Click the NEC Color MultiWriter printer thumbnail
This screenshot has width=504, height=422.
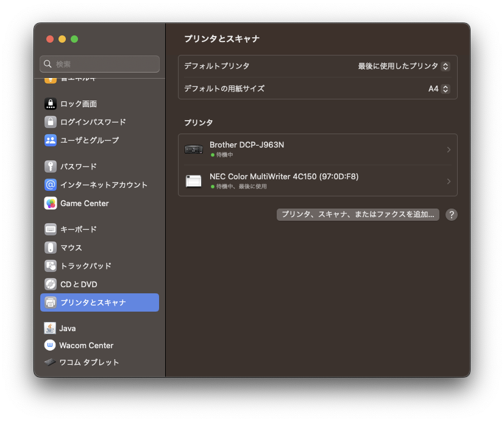tap(194, 181)
